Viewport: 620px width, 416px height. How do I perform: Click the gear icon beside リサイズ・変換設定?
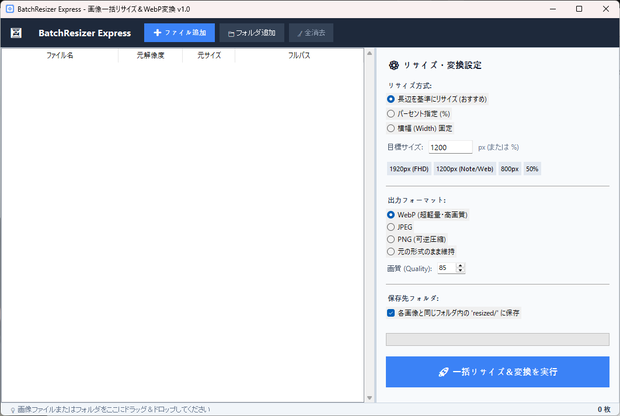393,65
